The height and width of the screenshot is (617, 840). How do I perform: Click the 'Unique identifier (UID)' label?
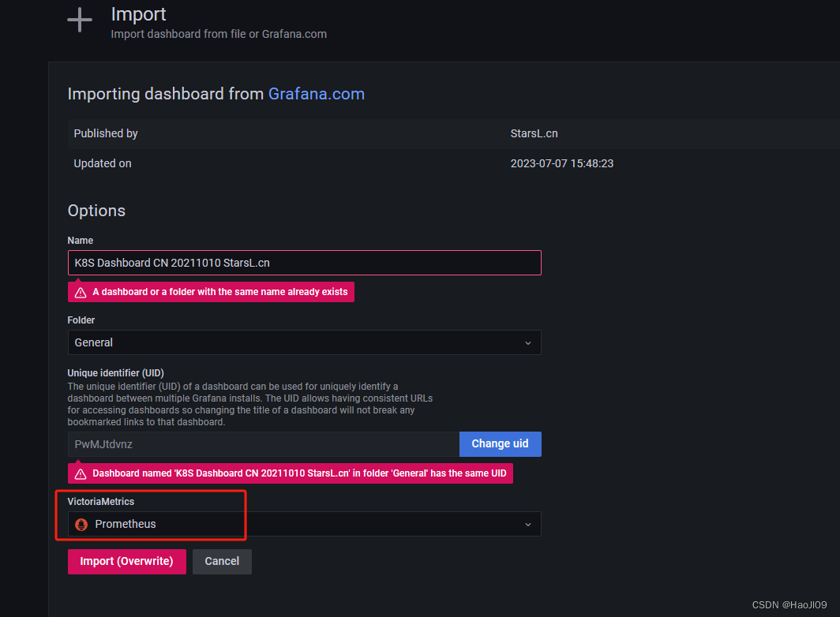coord(116,372)
